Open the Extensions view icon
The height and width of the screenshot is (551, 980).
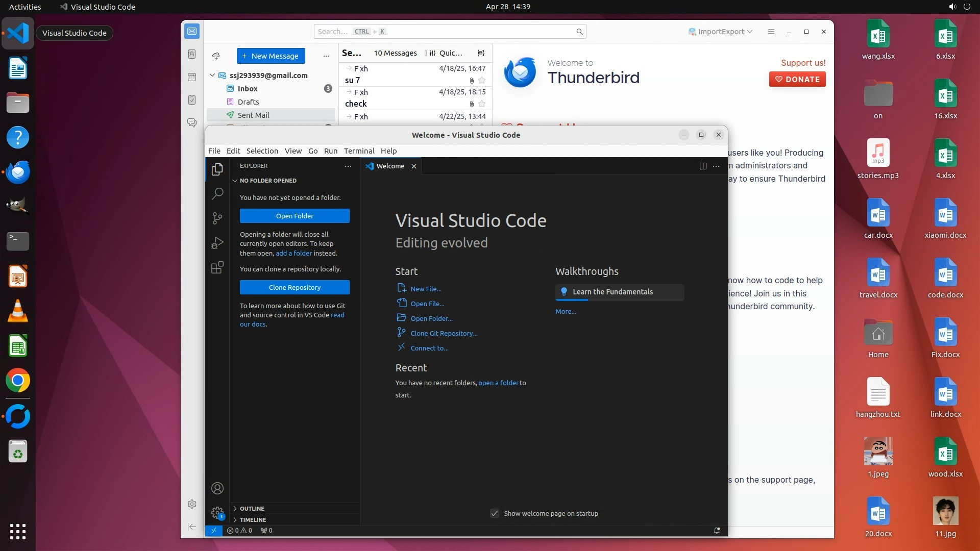tap(217, 268)
